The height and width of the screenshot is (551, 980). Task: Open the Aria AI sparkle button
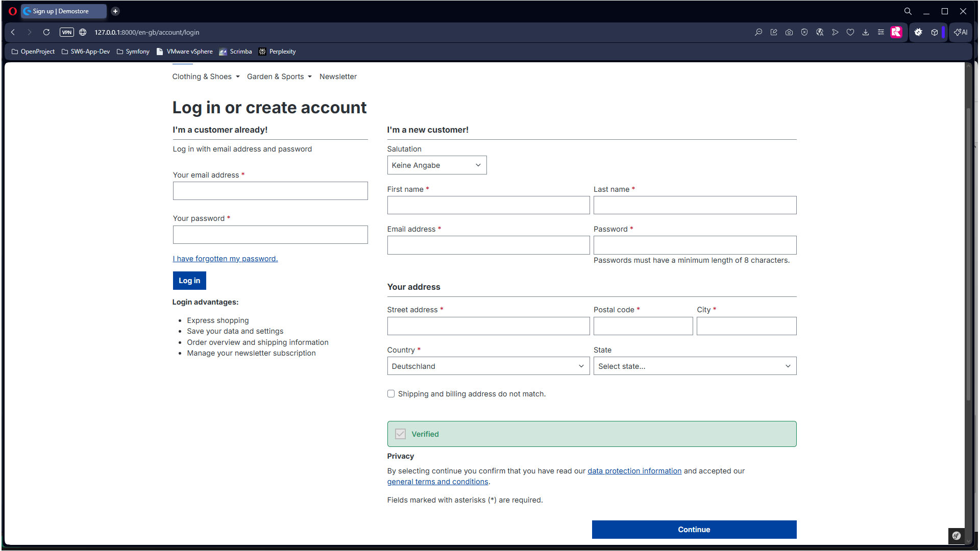(x=961, y=32)
